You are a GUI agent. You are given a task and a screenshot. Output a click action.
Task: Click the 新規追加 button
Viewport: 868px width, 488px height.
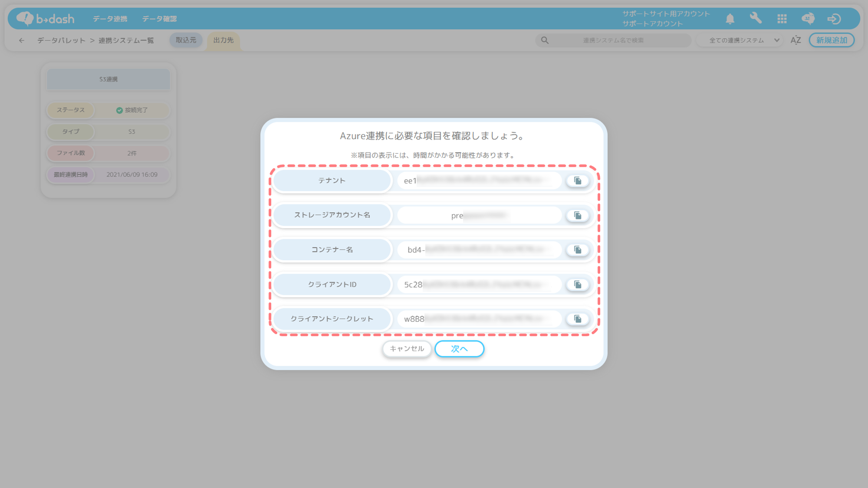tap(832, 40)
